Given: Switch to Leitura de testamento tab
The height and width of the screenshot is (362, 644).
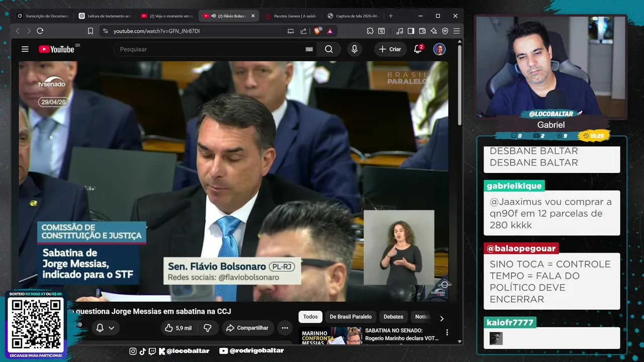Looking at the screenshot, I should pos(105,16).
